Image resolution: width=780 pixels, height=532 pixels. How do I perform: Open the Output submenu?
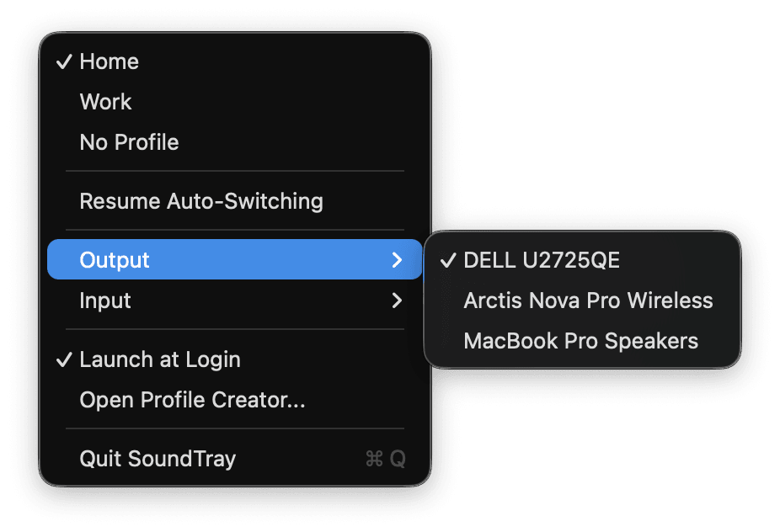pyautogui.click(x=234, y=259)
